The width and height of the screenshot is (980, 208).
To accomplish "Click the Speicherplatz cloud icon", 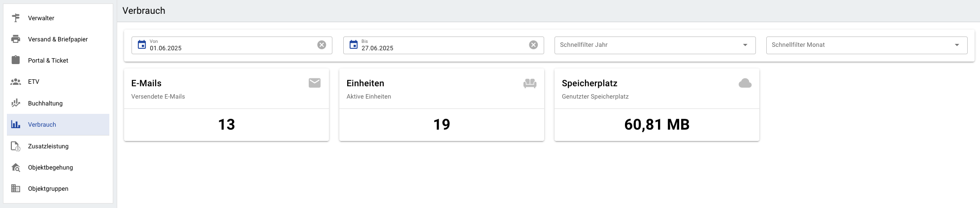I will tap(745, 83).
